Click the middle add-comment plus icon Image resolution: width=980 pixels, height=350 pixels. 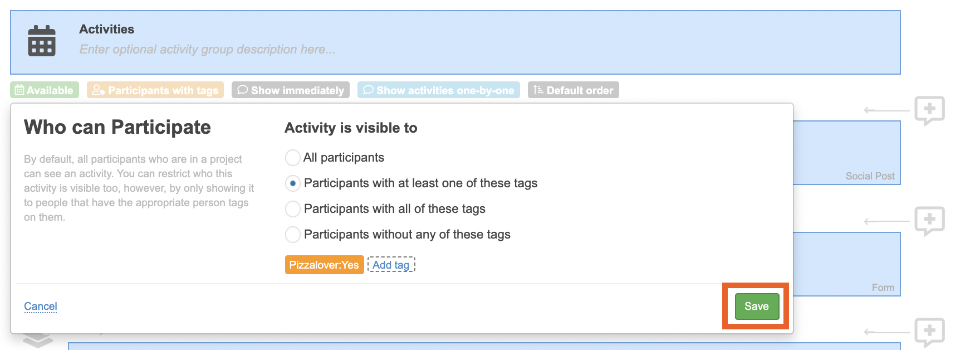(929, 221)
